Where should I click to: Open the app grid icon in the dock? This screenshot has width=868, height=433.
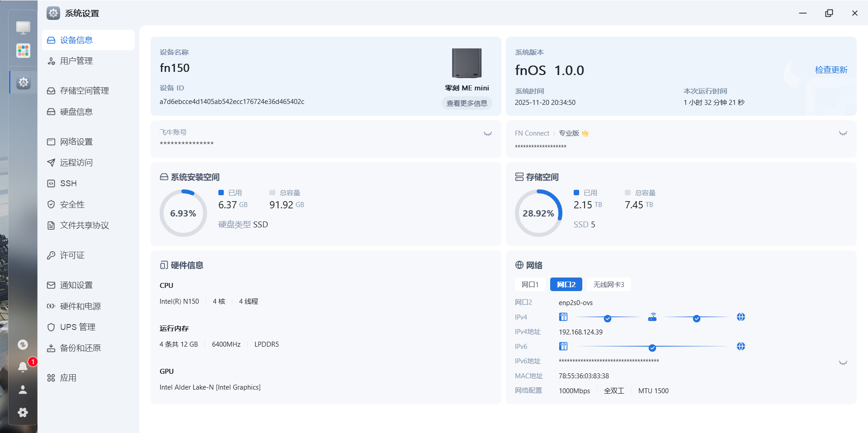(23, 50)
